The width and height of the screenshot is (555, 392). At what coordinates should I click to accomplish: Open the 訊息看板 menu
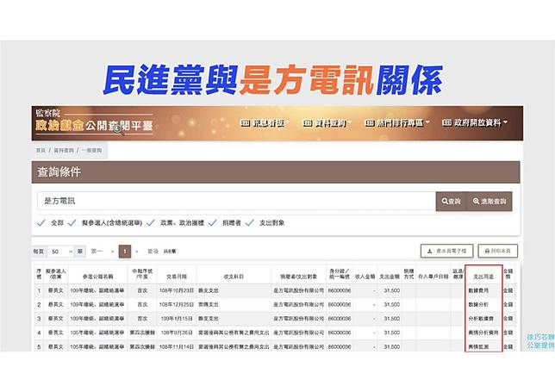265,122
